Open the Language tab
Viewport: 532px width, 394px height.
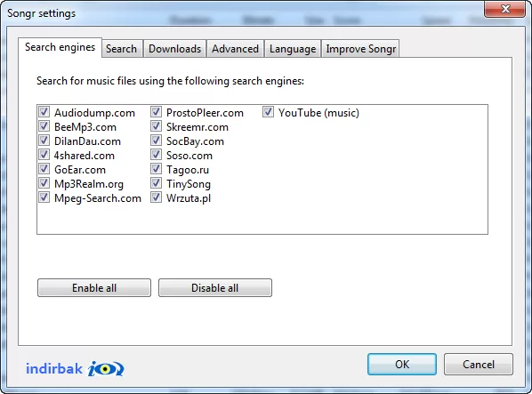[293, 49]
